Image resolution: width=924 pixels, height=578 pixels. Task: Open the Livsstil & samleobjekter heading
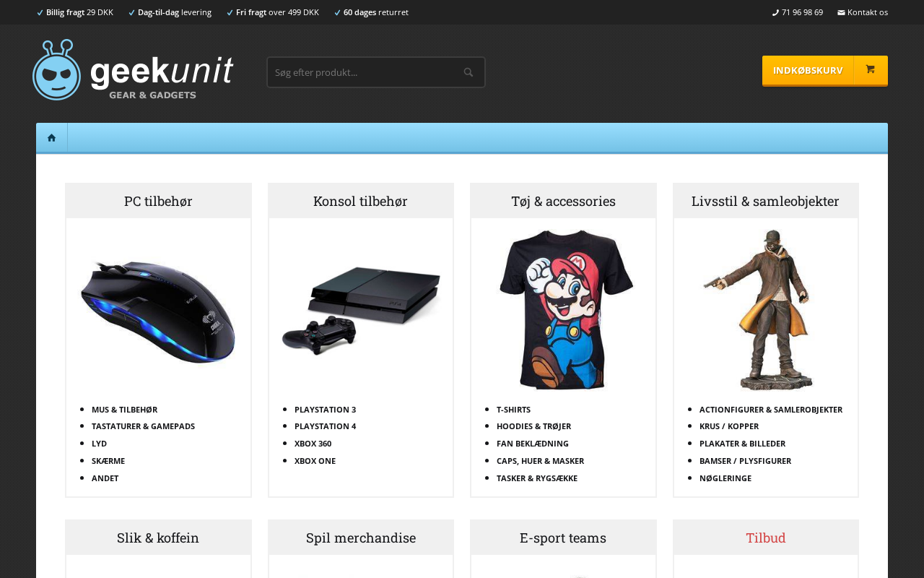tap(765, 201)
